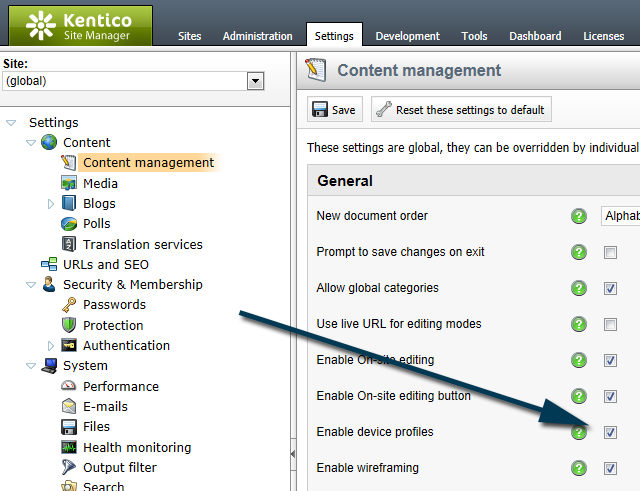Screen dimensions: 640x491
Task: Click the Security & Membership user icon
Action: coord(49,284)
